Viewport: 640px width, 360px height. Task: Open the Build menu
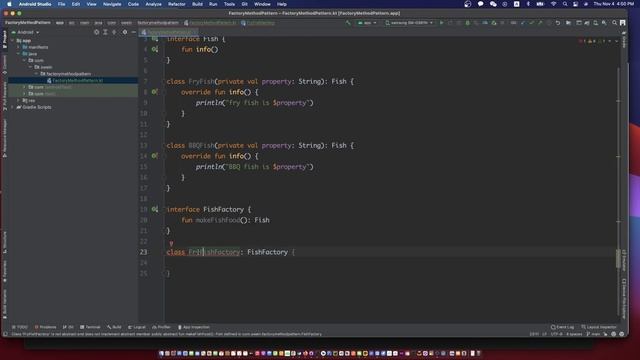197,4
